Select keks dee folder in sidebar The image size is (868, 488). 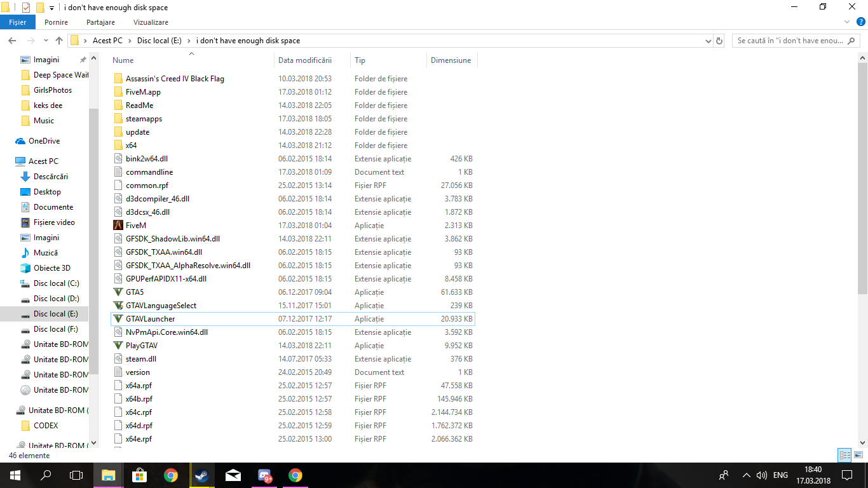(x=48, y=105)
